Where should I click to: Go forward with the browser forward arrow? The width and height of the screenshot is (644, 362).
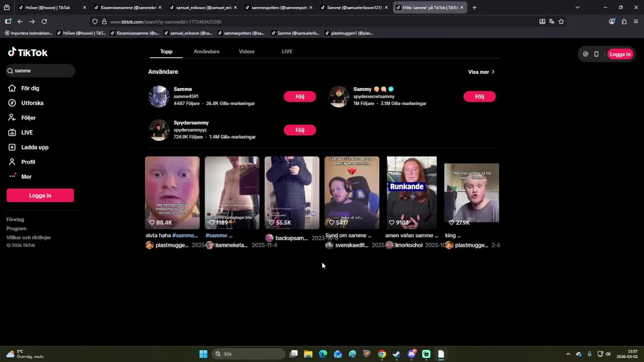32,22
